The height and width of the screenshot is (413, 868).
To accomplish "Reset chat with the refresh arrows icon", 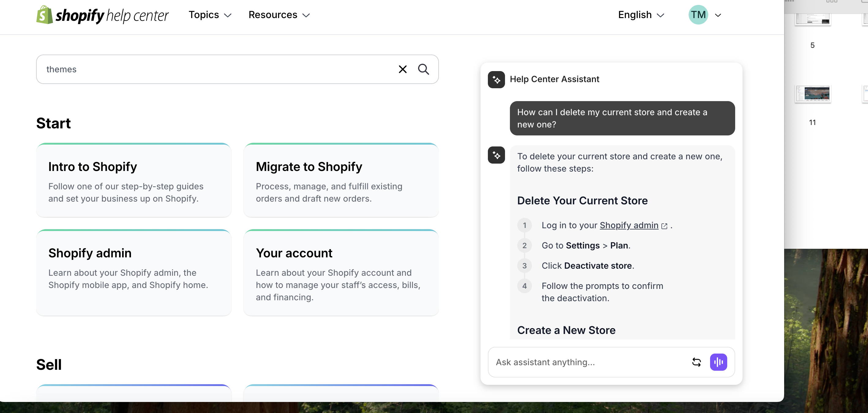I will tap(697, 362).
